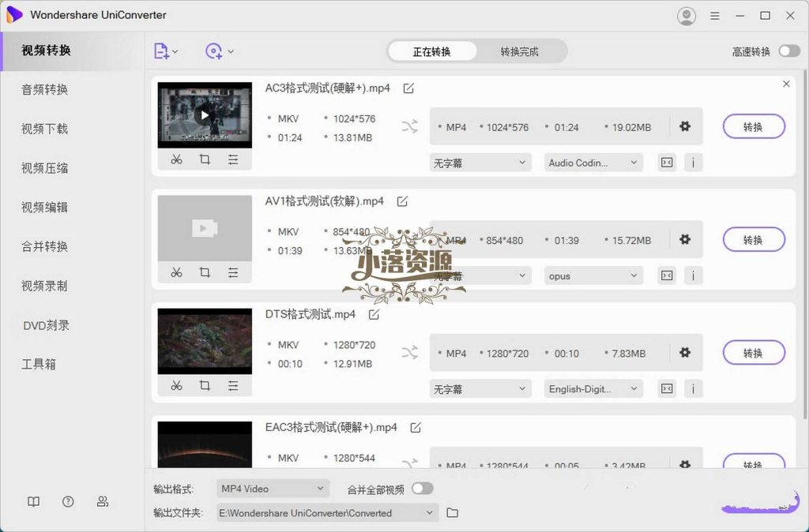Trim the AV1格式测试 video with scissors
This screenshot has height=532, width=809.
pyautogui.click(x=176, y=272)
